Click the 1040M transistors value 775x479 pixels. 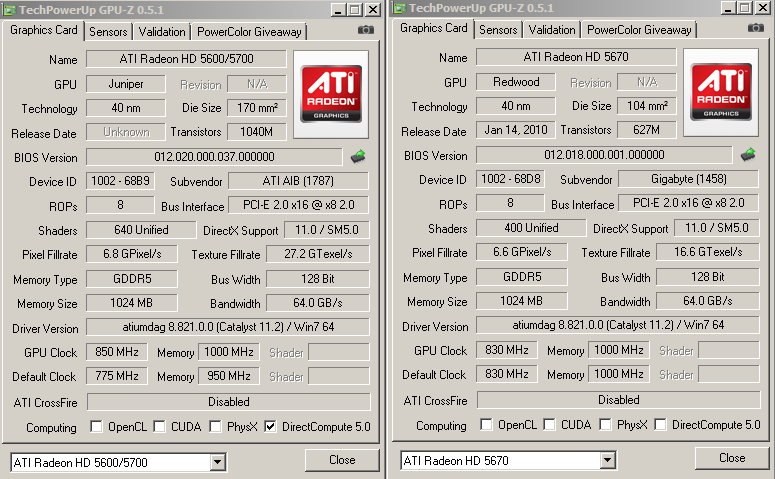(x=257, y=132)
